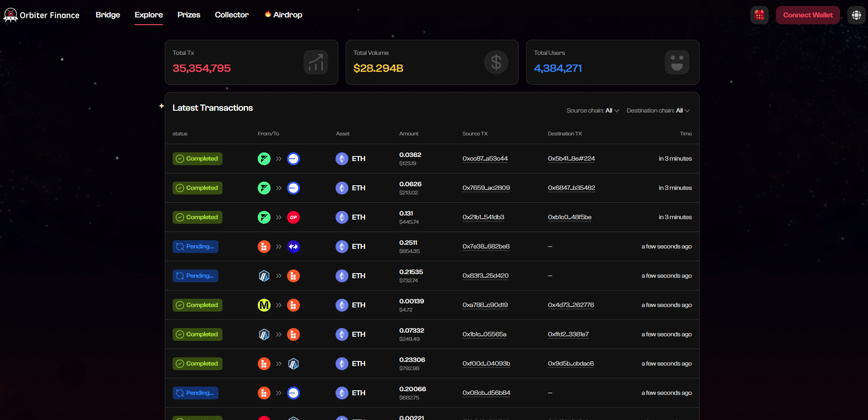Click ETH asset icon in 0.2511 row
Screen dimensions: 868x420
[342, 247]
